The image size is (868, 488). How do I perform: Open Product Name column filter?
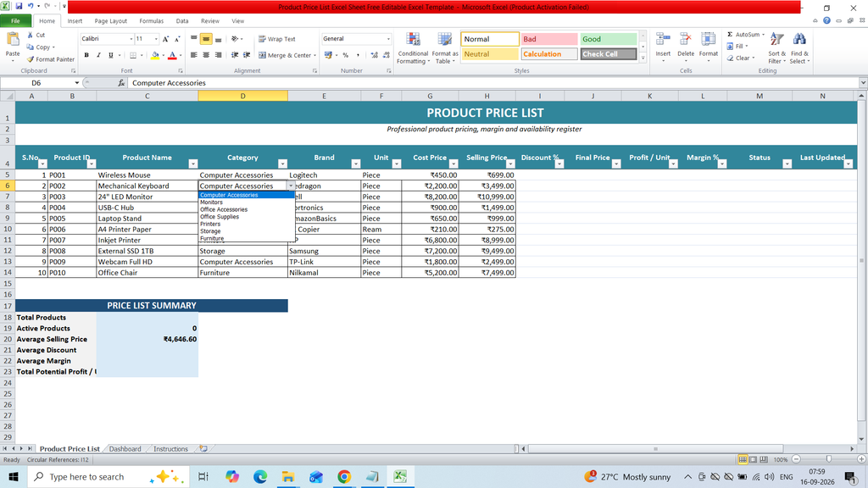coord(192,164)
